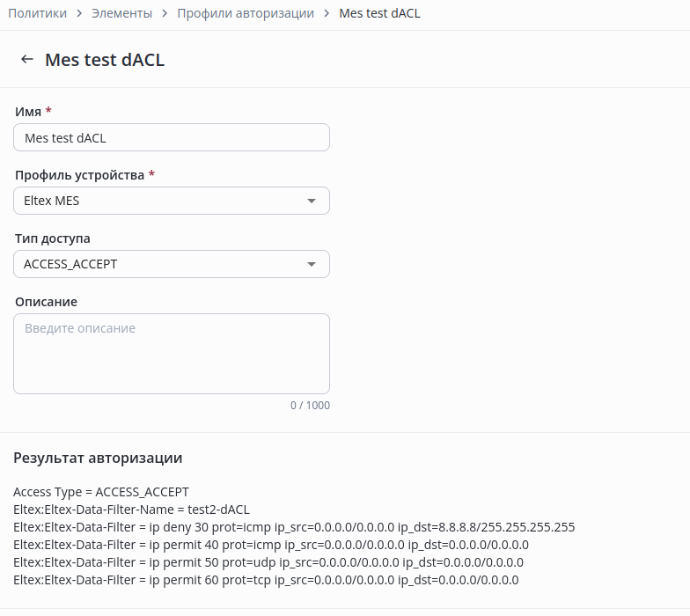Go to the Элементы breadcrumb
690x616 pixels.
coord(121,14)
